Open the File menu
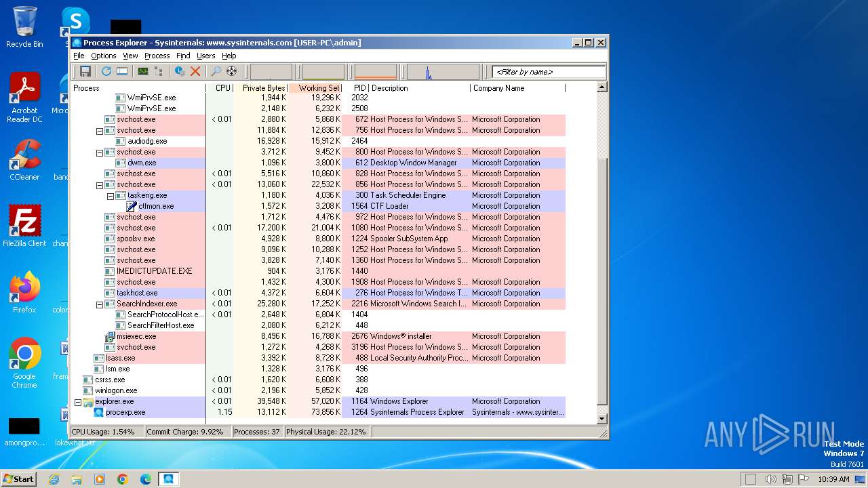 [79, 56]
